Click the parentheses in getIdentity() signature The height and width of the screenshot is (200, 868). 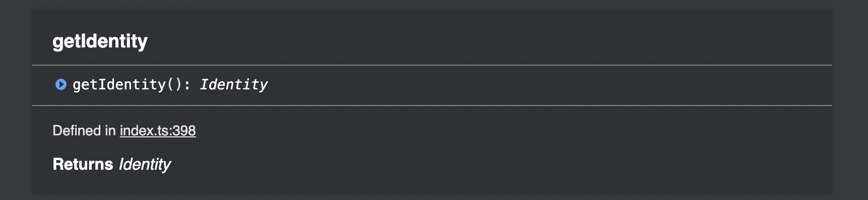tap(174, 84)
